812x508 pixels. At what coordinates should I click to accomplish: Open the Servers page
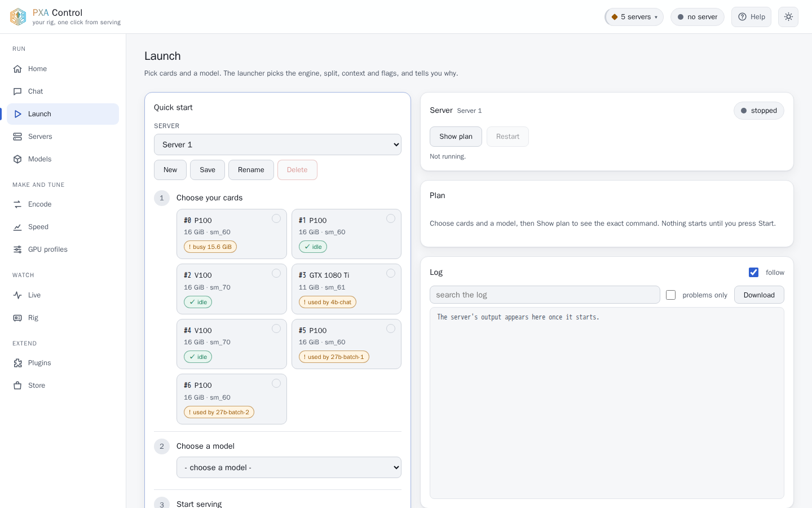pyautogui.click(x=63, y=137)
